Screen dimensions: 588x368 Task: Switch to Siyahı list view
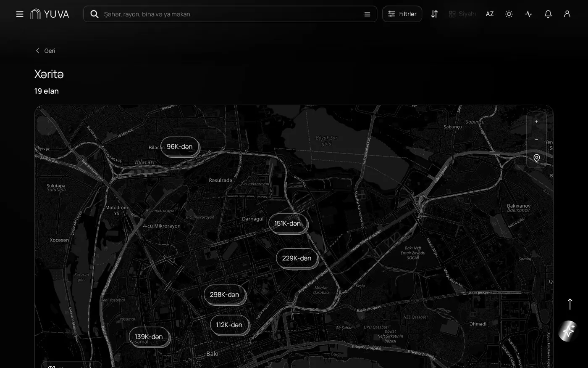click(462, 14)
